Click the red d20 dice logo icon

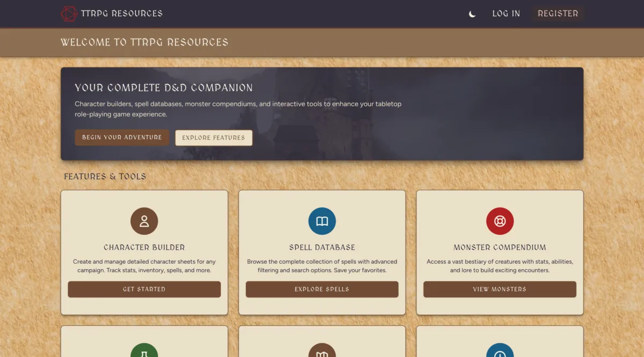point(69,14)
